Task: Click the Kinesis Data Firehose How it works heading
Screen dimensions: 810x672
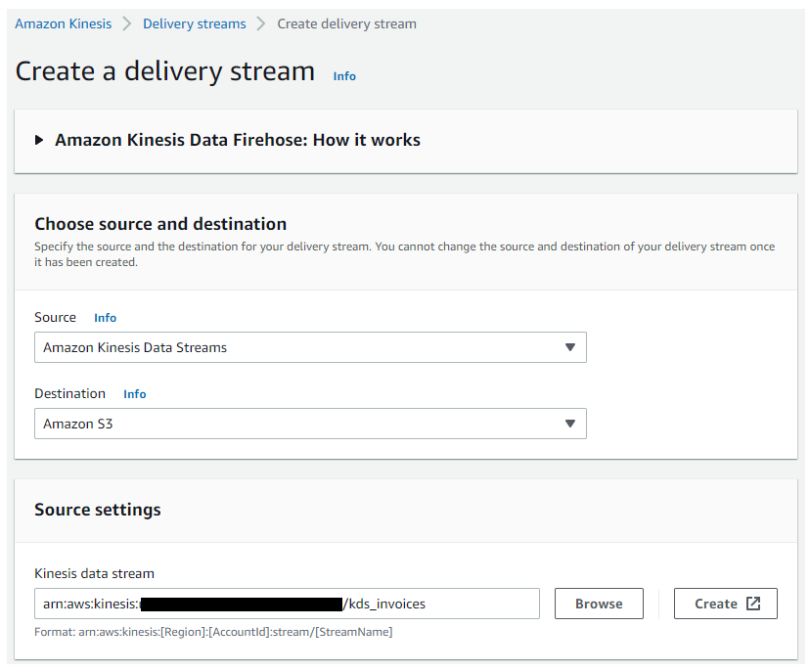Action: 238,140
